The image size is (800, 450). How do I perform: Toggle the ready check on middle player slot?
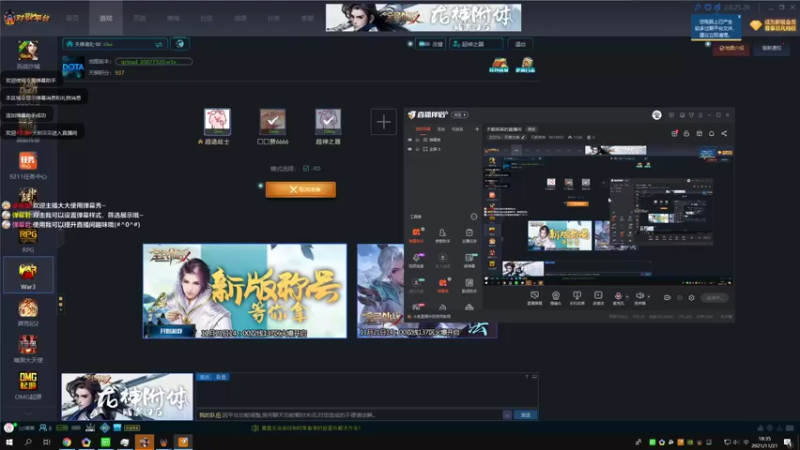click(272, 121)
